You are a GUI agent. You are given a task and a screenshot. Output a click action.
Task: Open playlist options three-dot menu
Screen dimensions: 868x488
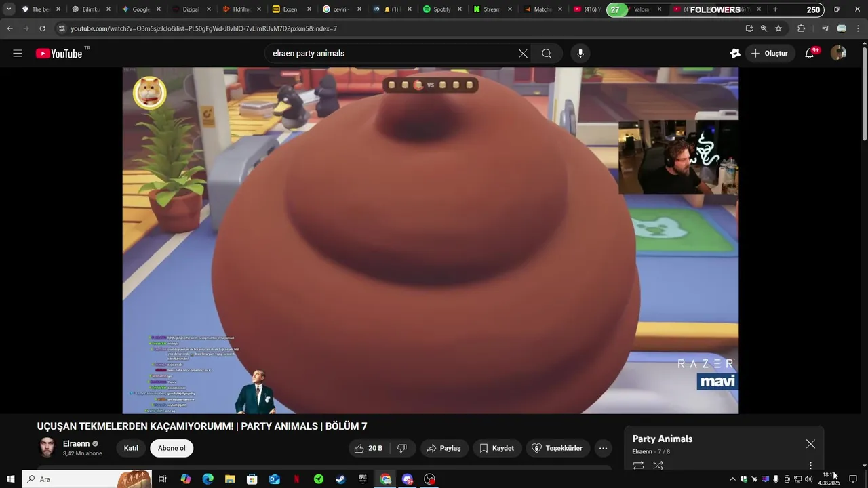(810, 466)
